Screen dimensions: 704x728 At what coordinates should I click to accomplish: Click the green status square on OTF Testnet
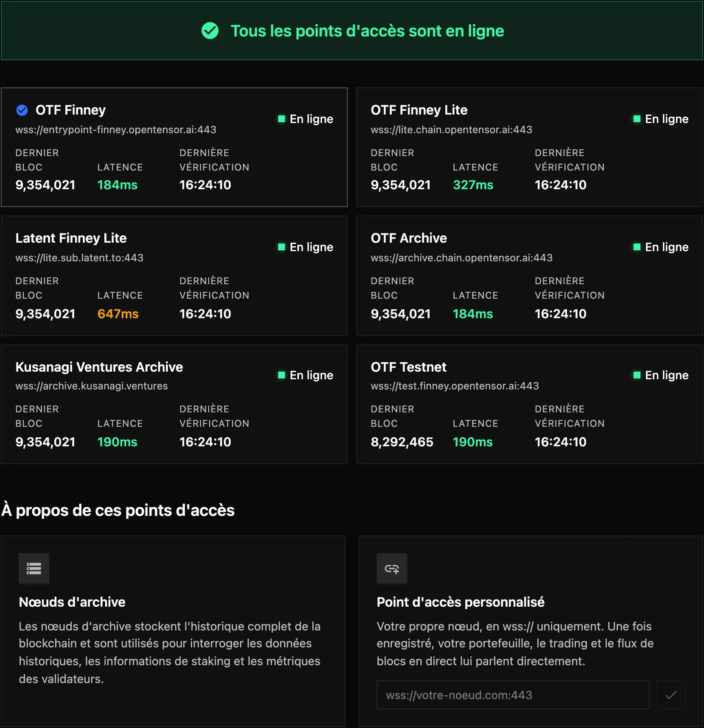[x=637, y=375]
